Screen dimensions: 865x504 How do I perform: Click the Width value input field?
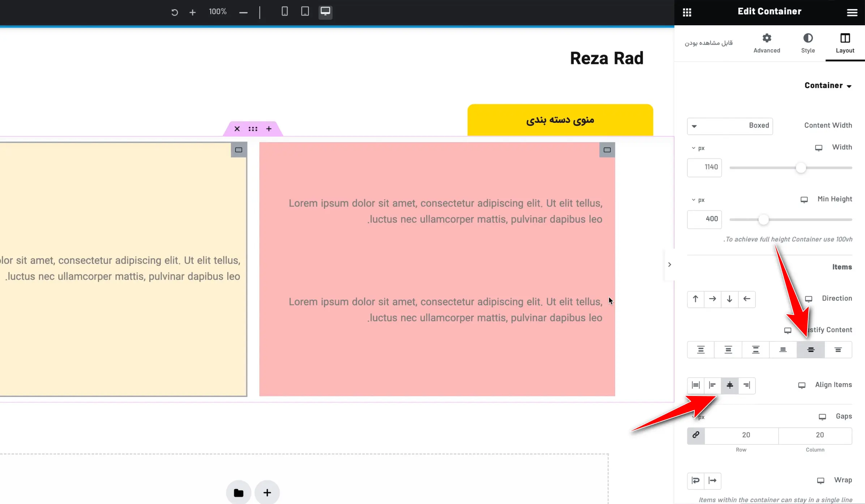click(x=704, y=168)
